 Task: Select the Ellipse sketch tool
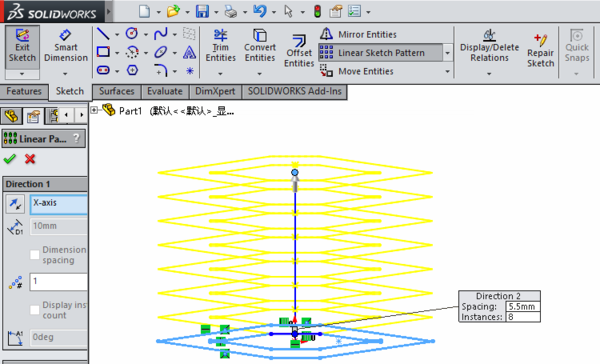pos(161,52)
